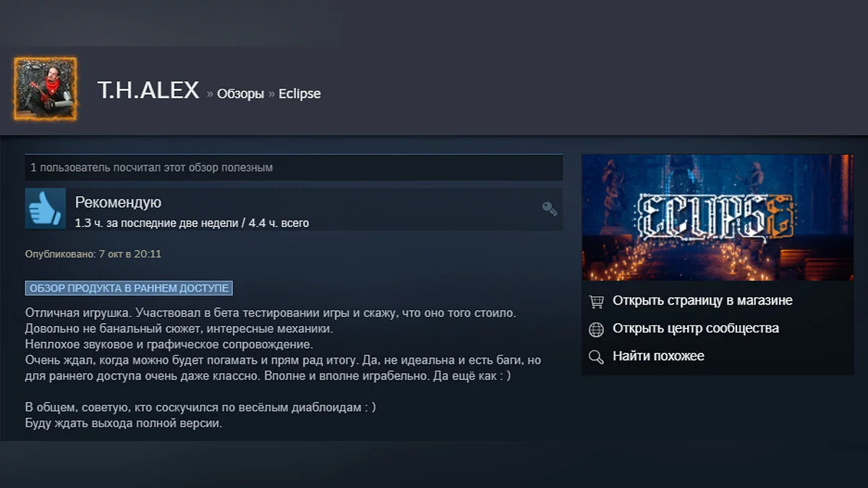The width and height of the screenshot is (868, 488).
Task: Go to Обзоры in the breadcrumb
Action: coord(240,94)
